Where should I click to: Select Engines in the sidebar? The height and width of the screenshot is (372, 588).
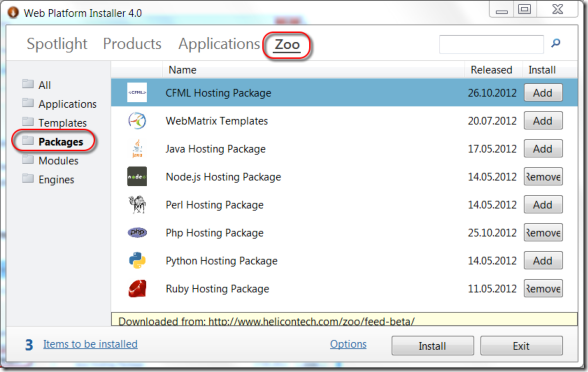pyautogui.click(x=56, y=179)
